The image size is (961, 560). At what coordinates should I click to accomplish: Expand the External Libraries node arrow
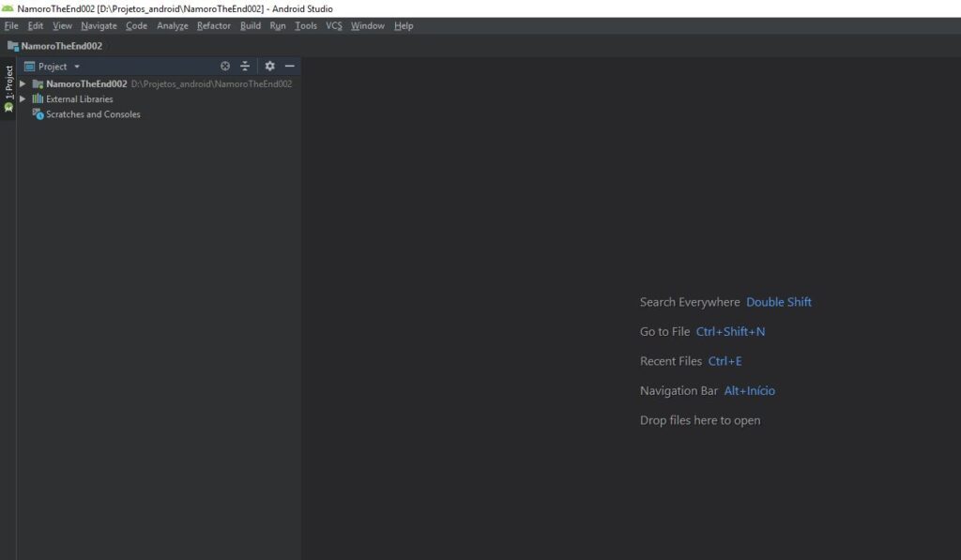23,98
